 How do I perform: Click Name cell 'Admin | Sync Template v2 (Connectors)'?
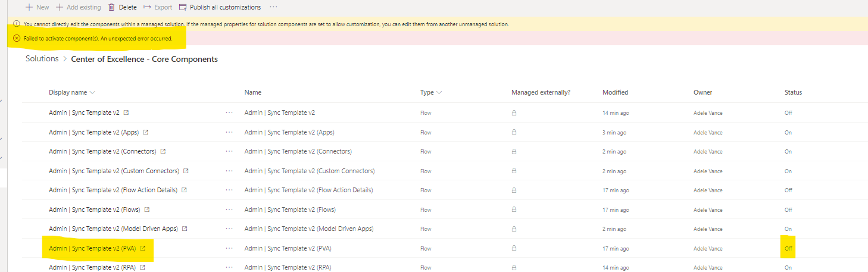point(298,151)
